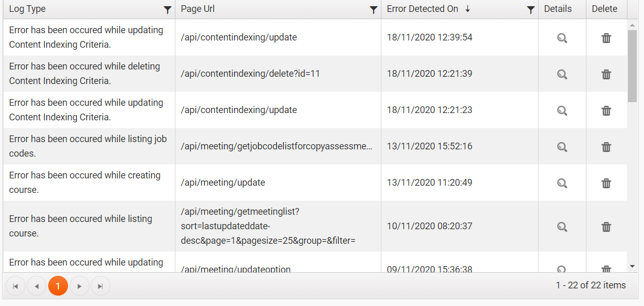Open the Error Detected On filter
The height and width of the screenshot is (306, 644).
[x=530, y=9]
